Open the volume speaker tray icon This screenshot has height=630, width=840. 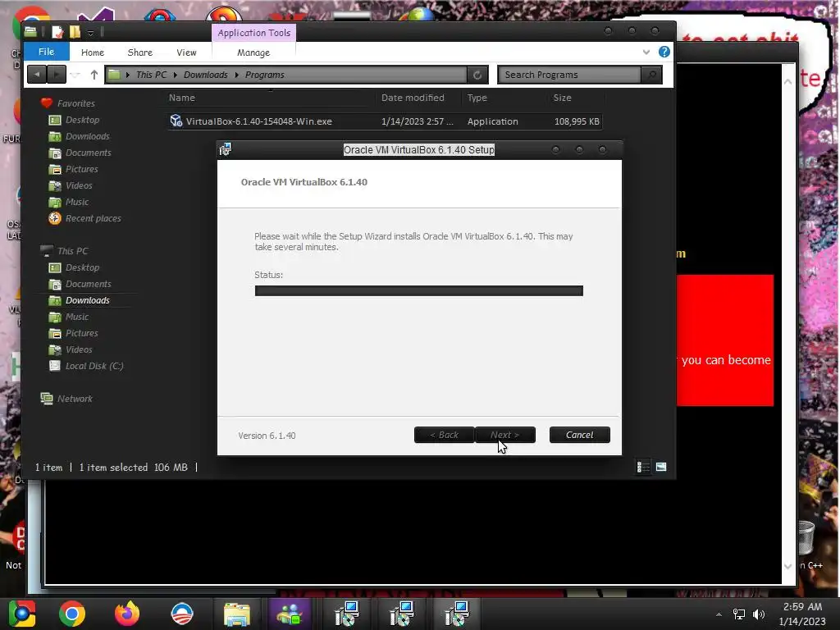tap(759, 614)
